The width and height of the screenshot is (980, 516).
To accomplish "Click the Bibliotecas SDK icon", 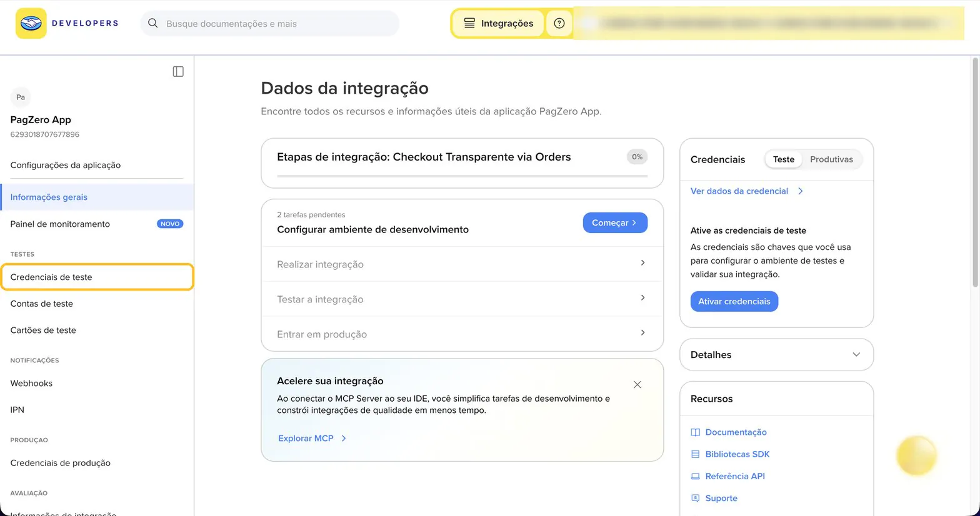I will 696,454.
